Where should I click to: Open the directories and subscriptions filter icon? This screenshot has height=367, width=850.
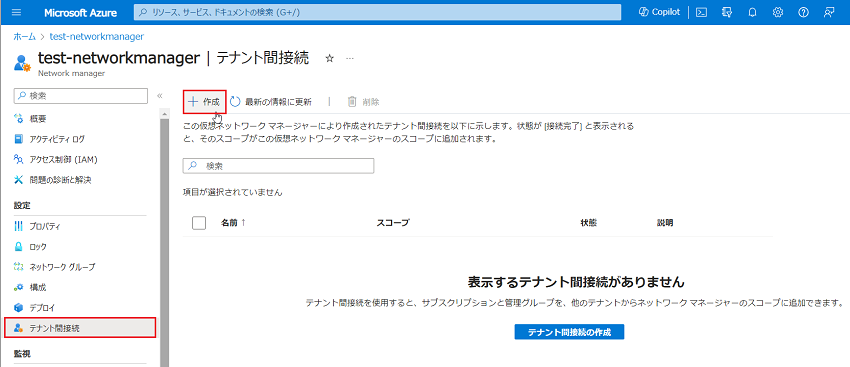pos(727,12)
